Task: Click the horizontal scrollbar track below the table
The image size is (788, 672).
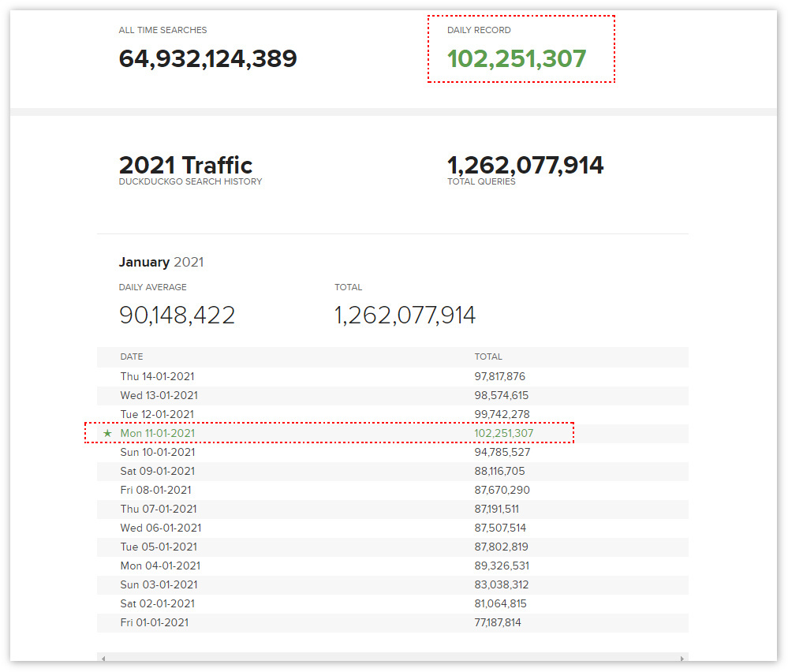Action: pos(393,658)
